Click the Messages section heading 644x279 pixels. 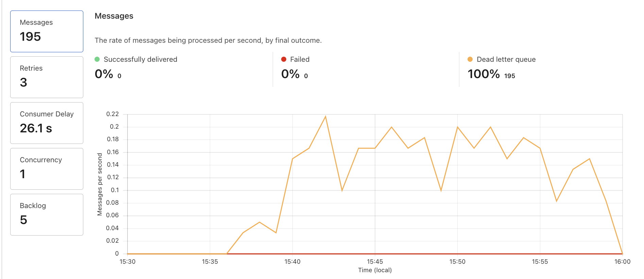coord(114,16)
